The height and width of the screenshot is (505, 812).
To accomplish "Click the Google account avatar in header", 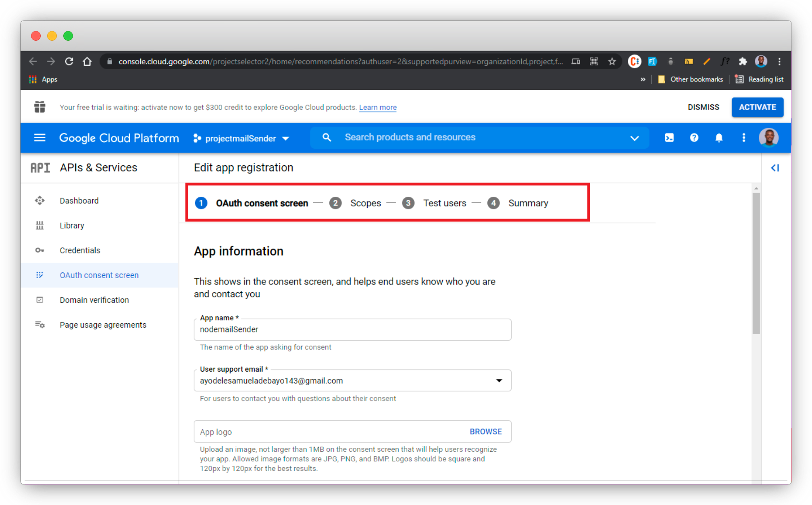I will click(x=768, y=138).
